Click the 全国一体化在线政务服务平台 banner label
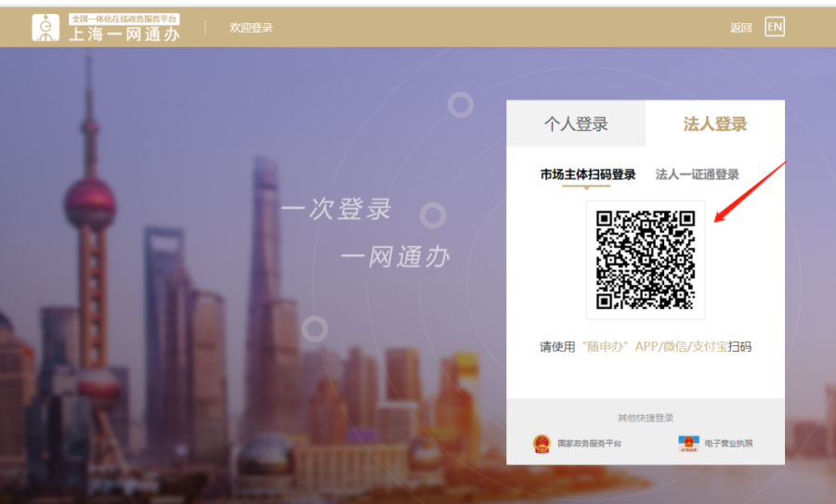 [124, 19]
